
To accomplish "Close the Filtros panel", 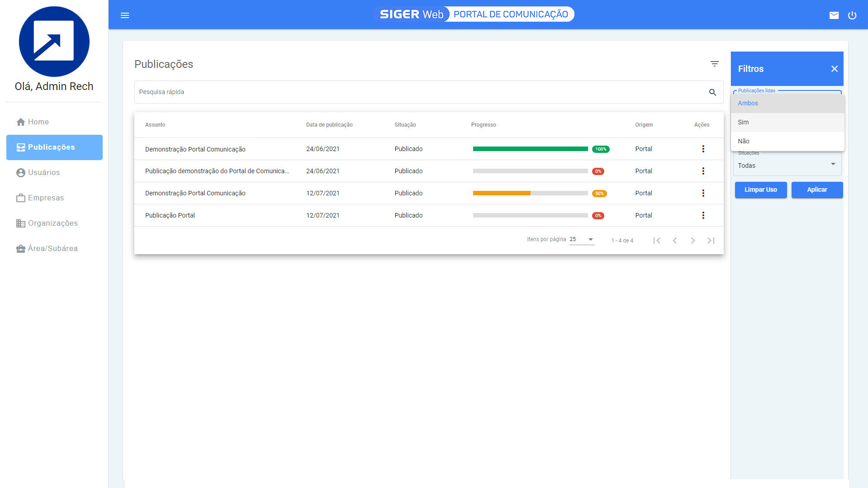I will pos(834,69).
